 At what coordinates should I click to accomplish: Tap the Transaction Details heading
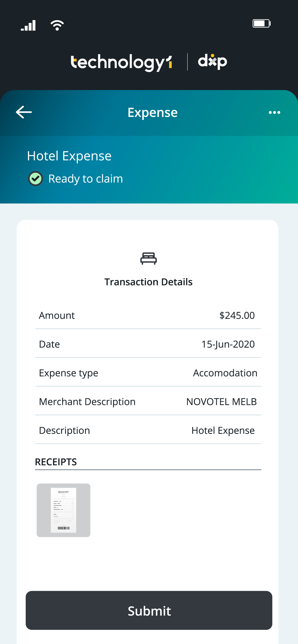click(149, 282)
